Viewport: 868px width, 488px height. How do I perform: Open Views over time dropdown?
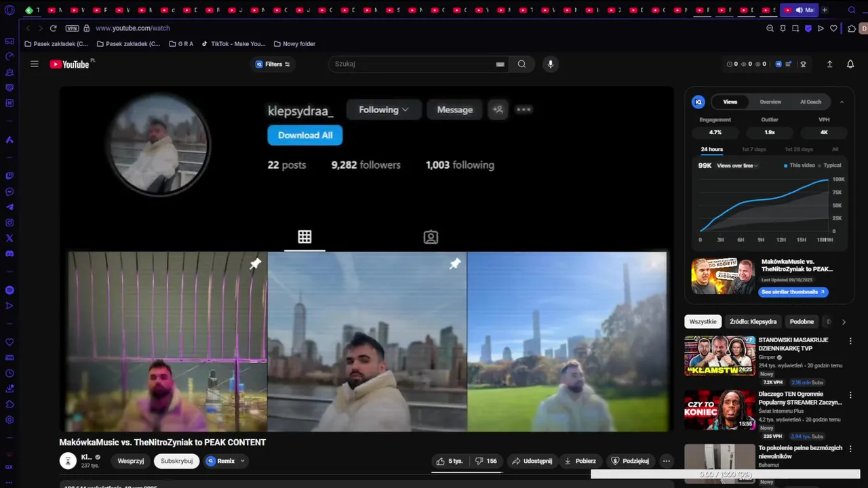click(737, 165)
